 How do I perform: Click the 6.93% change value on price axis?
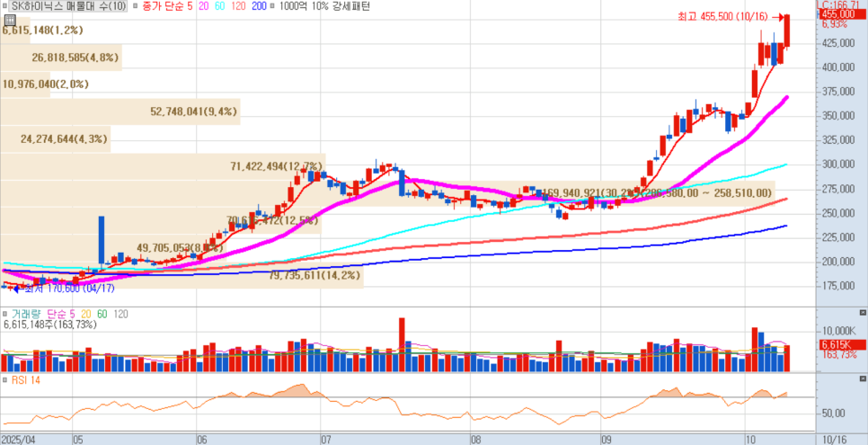pos(835,24)
